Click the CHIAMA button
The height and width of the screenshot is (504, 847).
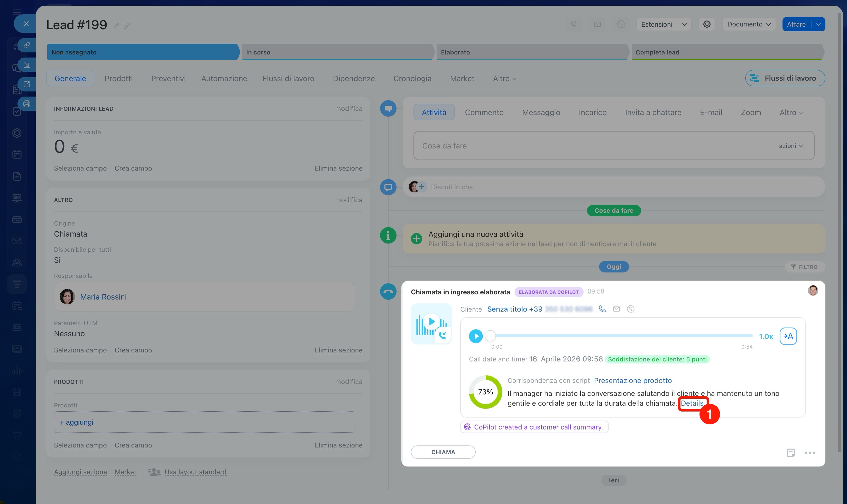click(443, 452)
